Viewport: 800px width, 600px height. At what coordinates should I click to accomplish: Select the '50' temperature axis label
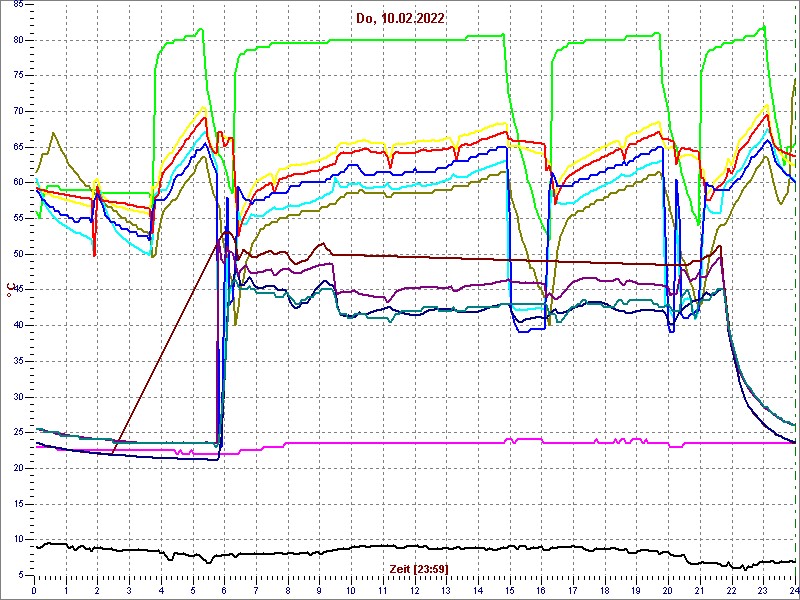point(18,254)
